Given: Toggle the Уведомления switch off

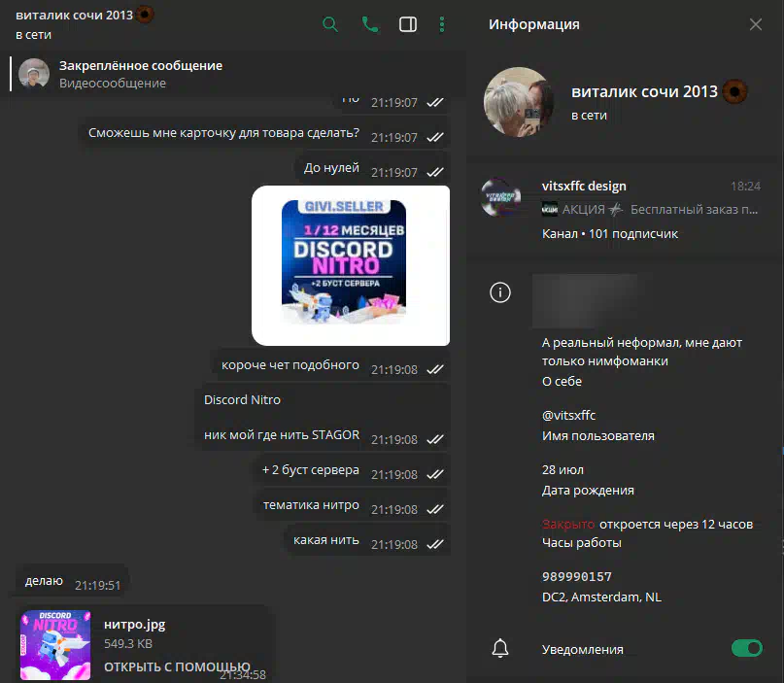Looking at the screenshot, I should (747, 648).
